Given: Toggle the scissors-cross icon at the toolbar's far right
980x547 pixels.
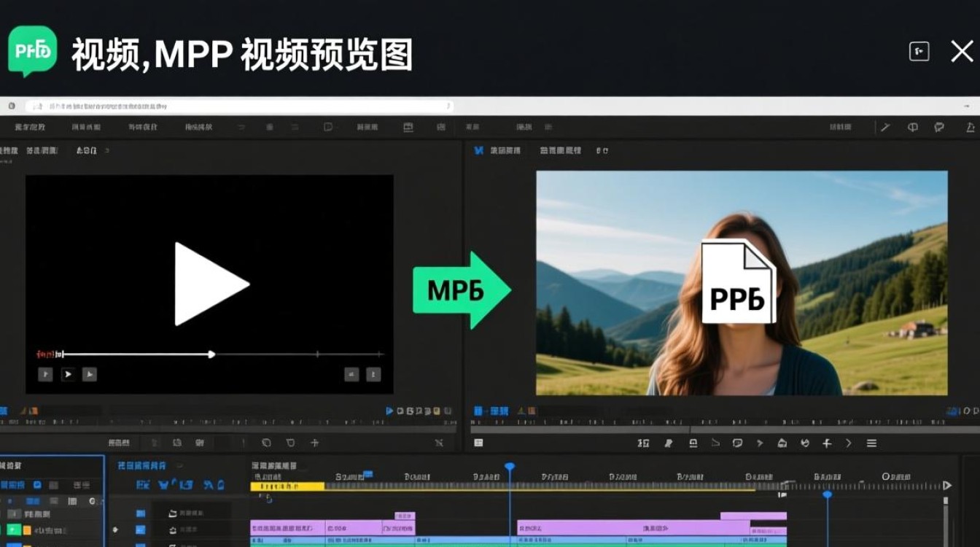Looking at the screenshot, I should (x=440, y=443).
